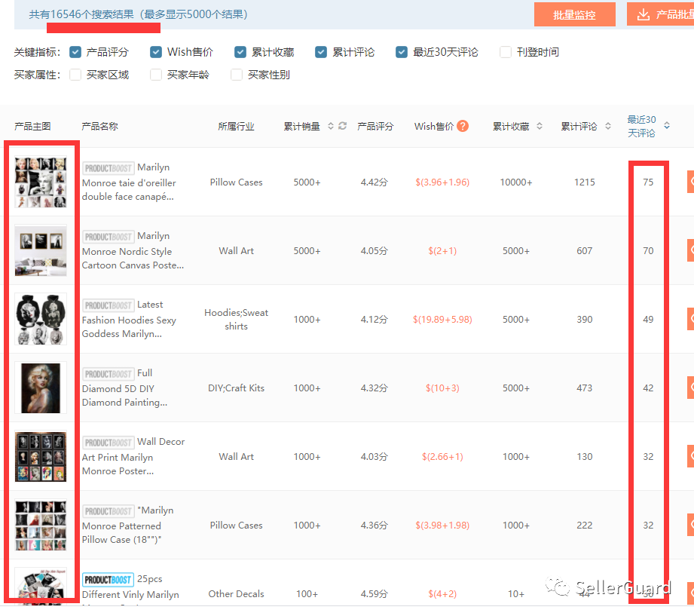Click the 所属行业 column header
694x616 pixels.
[236, 127]
